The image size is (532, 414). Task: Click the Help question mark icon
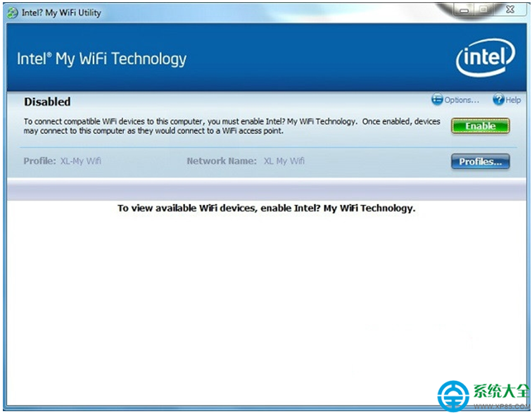pos(498,99)
